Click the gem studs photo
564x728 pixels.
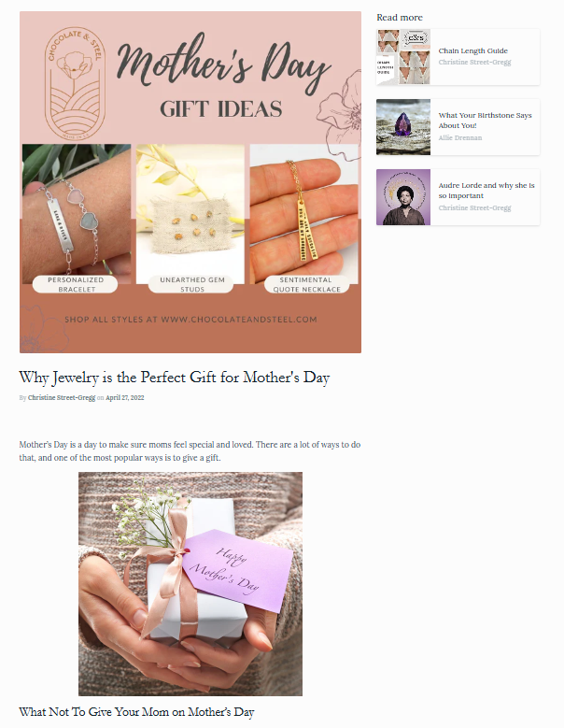coord(190,214)
